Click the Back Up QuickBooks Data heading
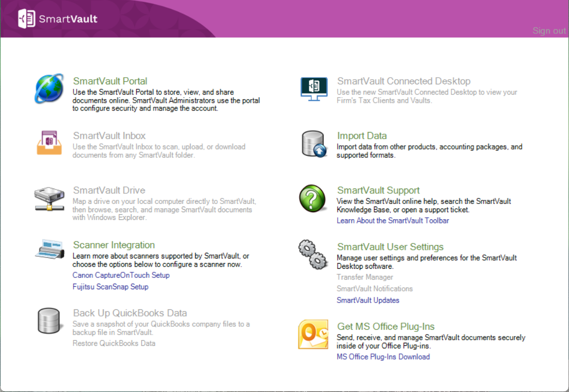The height and width of the screenshot is (392, 569). 130,313
